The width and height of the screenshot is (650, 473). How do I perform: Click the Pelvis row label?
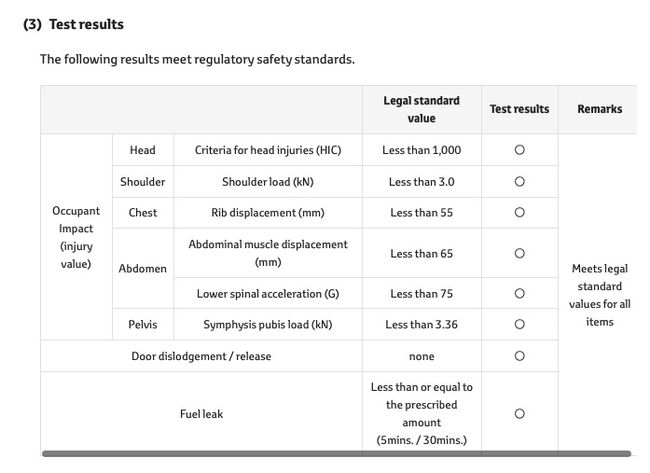[143, 325]
